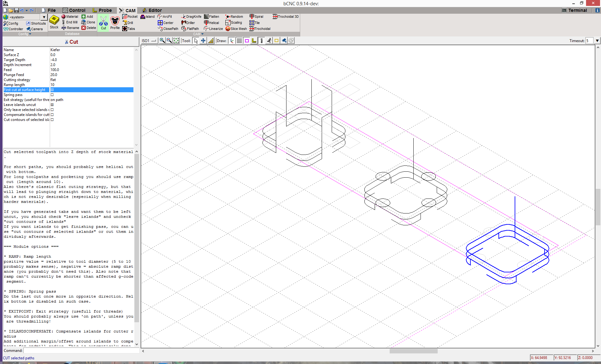Viewport: 601px width, 364px height.
Task: Click the fit-to-view zoom icon
Action: point(176,41)
